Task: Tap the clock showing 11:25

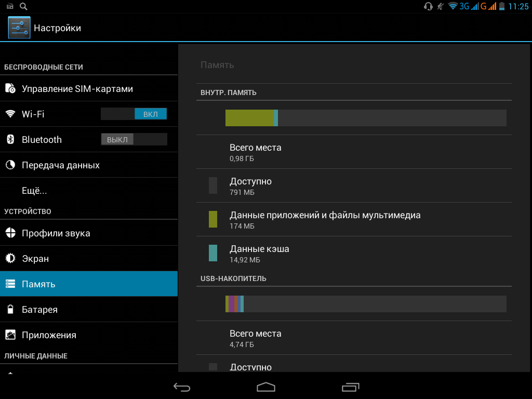Action: pos(518,6)
